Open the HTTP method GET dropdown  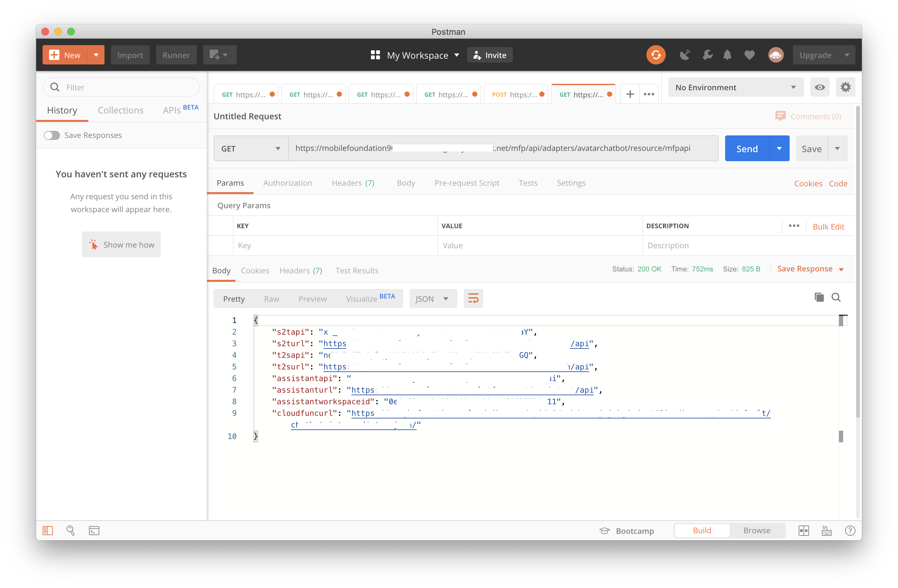click(251, 148)
